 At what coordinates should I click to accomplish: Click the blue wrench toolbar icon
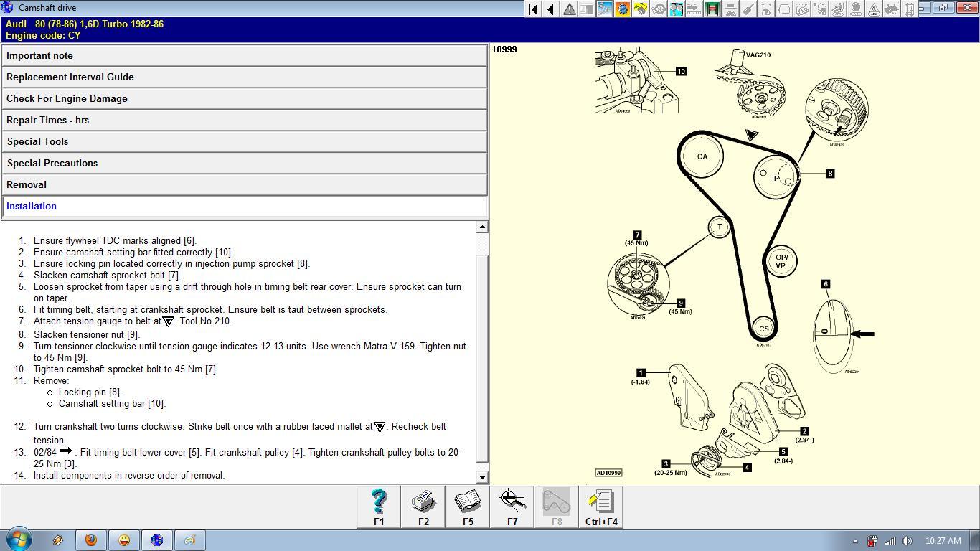coord(605,9)
